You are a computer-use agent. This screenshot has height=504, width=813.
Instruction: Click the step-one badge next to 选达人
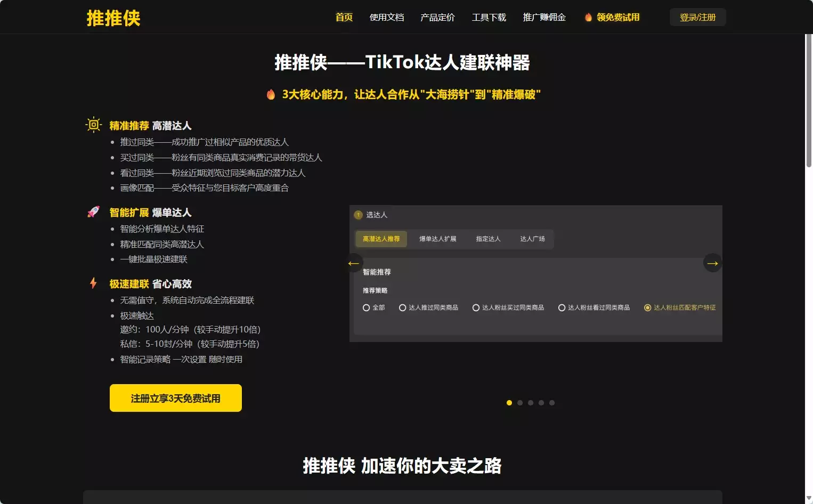pyautogui.click(x=358, y=215)
